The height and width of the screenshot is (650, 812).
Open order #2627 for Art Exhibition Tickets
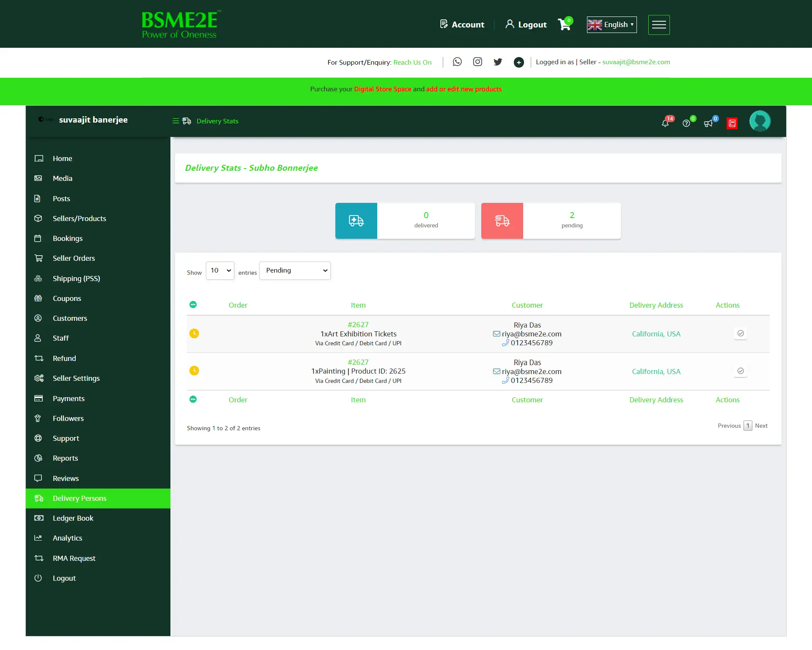click(358, 325)
